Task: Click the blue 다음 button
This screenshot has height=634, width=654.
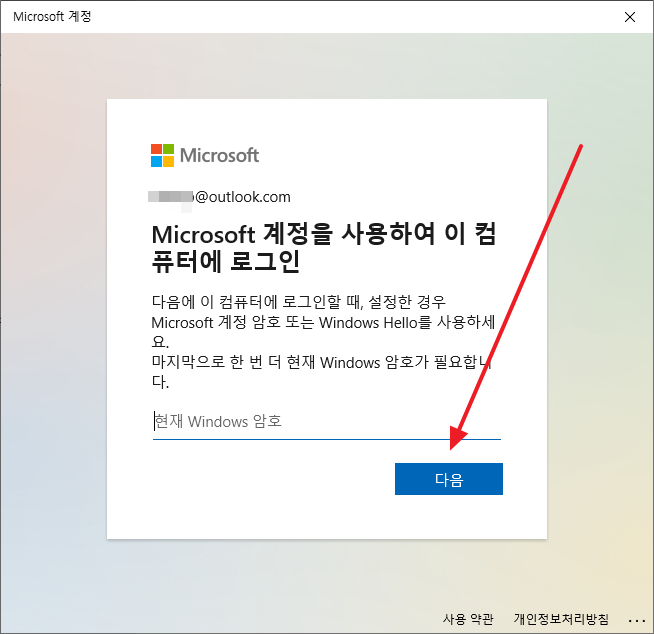Action: point(449,479)
